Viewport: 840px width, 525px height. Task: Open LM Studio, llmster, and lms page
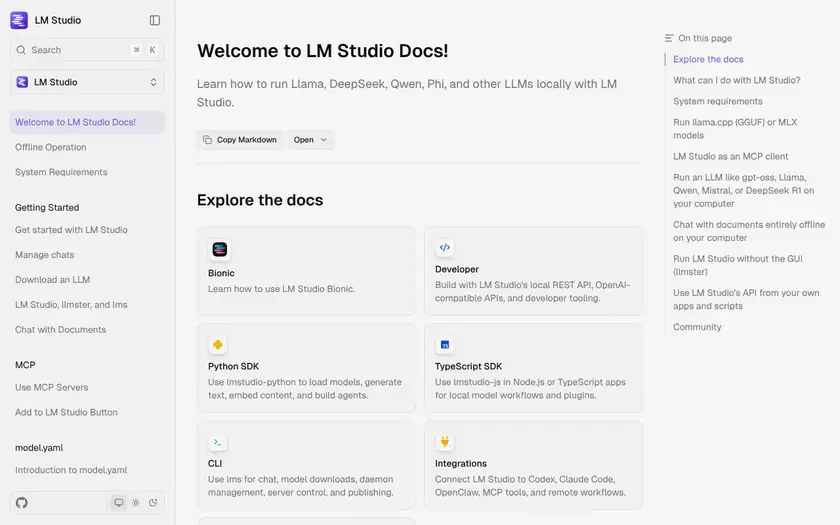tap(71, 304)
